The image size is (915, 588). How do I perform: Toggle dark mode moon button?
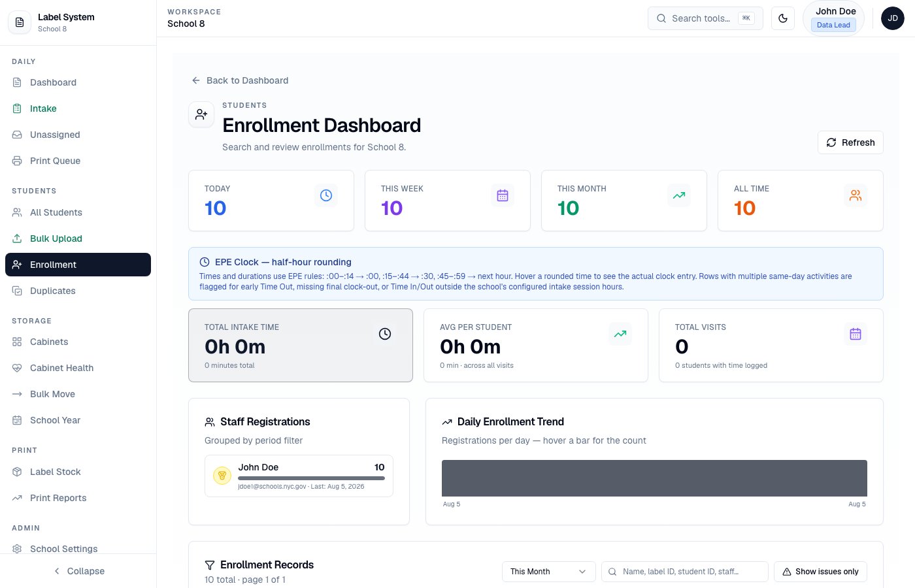pos(783,18)
